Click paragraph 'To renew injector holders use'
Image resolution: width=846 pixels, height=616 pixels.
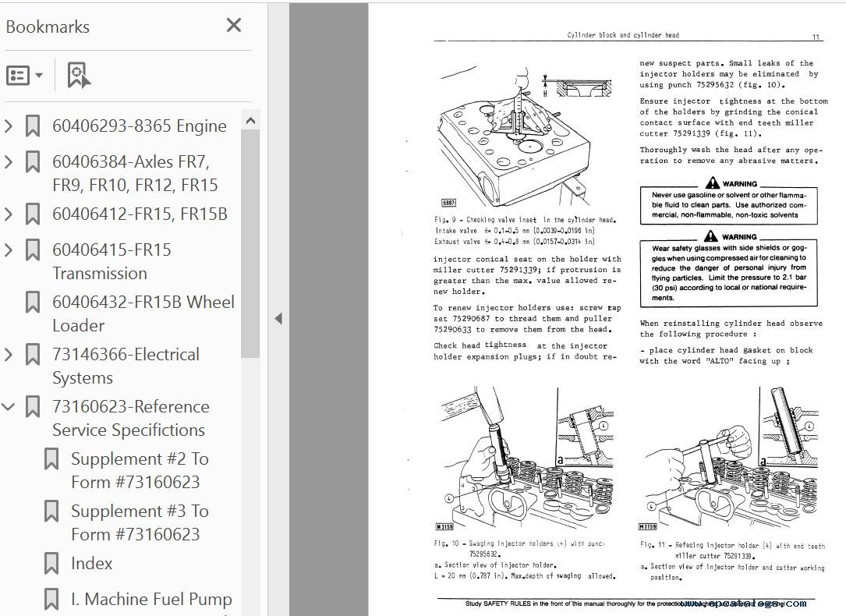coord(527,319)
